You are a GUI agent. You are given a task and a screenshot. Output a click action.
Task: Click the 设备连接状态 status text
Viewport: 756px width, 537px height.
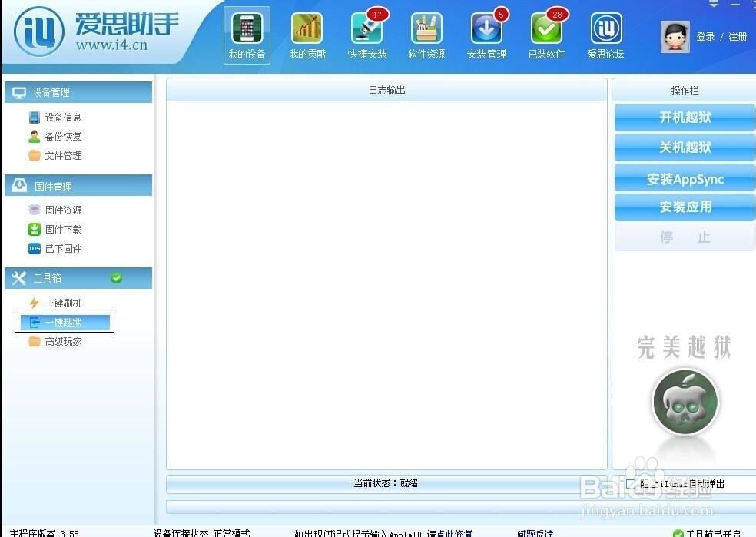201,533
